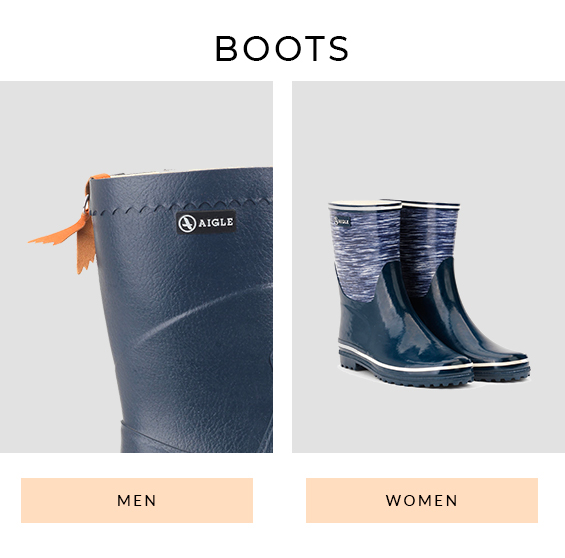Open the men's navy boot close-up image
Screen dimensions: 565x558
click(x=136, y=267)
